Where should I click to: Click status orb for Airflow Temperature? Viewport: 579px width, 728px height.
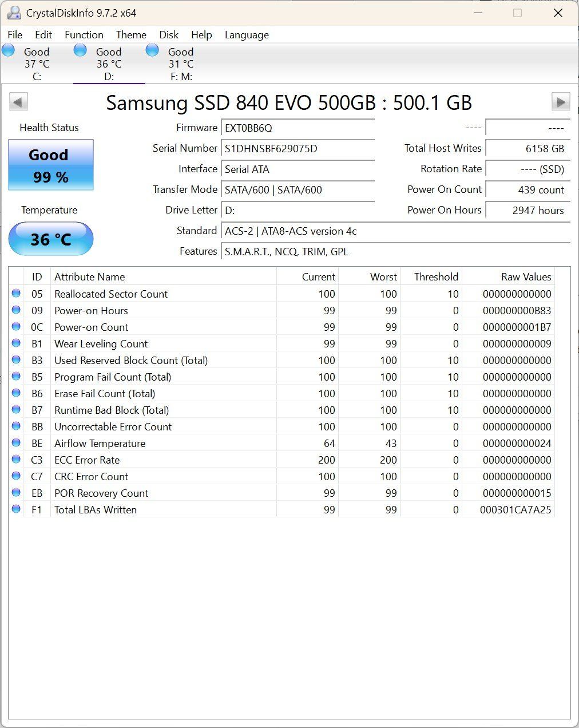16,443
